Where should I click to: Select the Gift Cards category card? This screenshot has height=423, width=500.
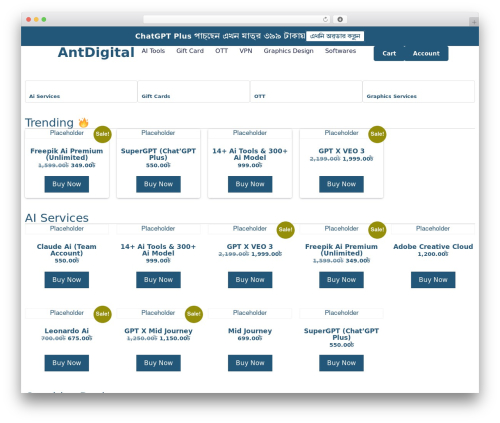(x=194, y=91)
